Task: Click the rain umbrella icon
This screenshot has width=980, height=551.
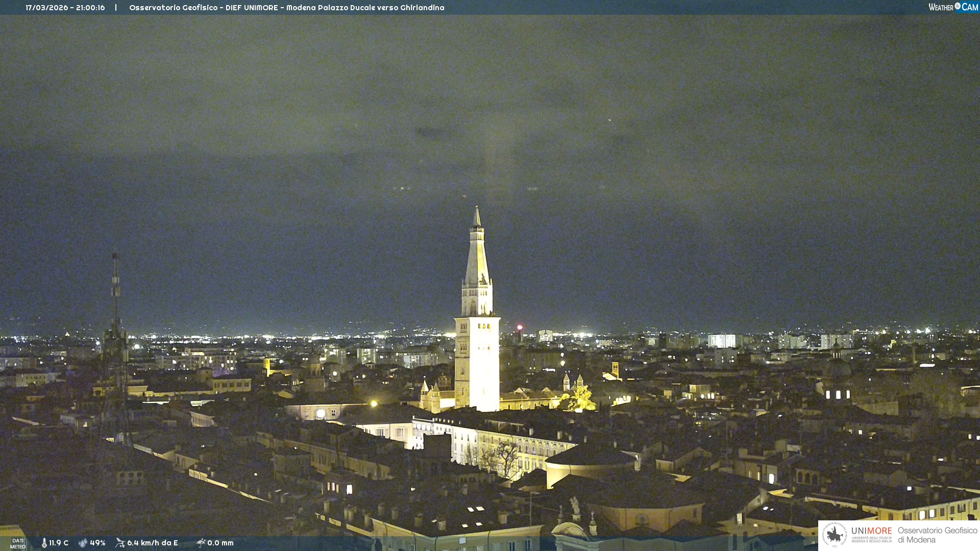Action: tap(201, 543)
